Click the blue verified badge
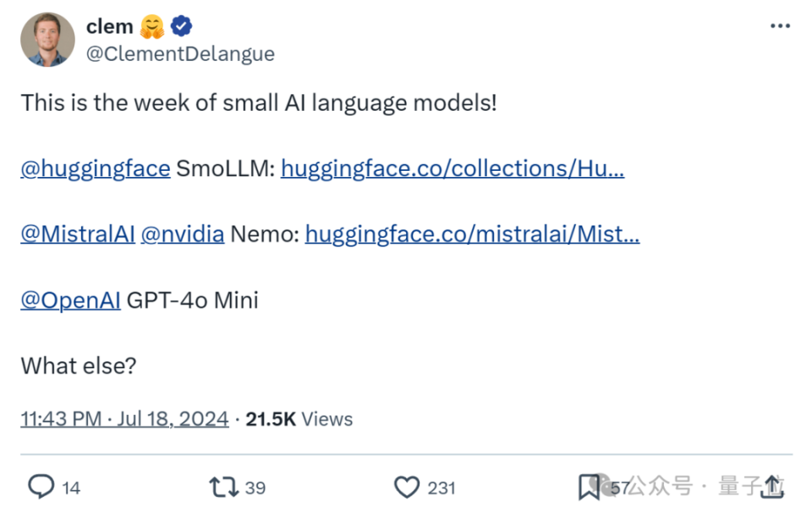812x518 pixels. (181, 26)
